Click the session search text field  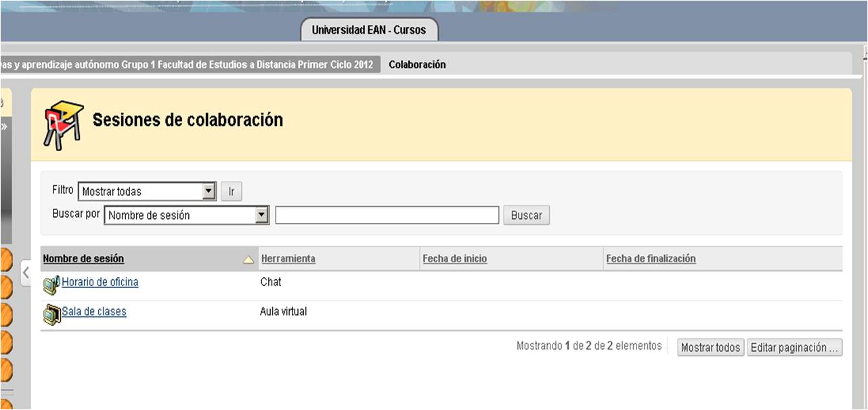(x=387, y=216)
